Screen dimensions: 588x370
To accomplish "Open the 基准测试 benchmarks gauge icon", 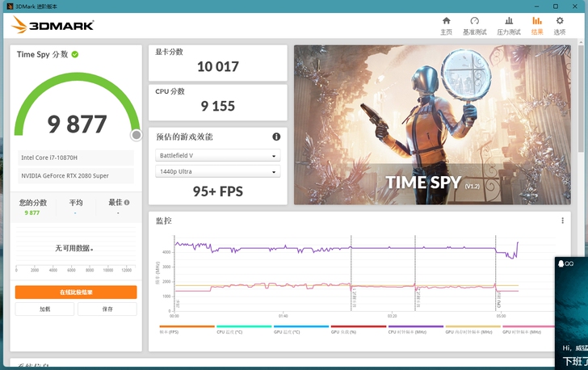I will [474, 21].
